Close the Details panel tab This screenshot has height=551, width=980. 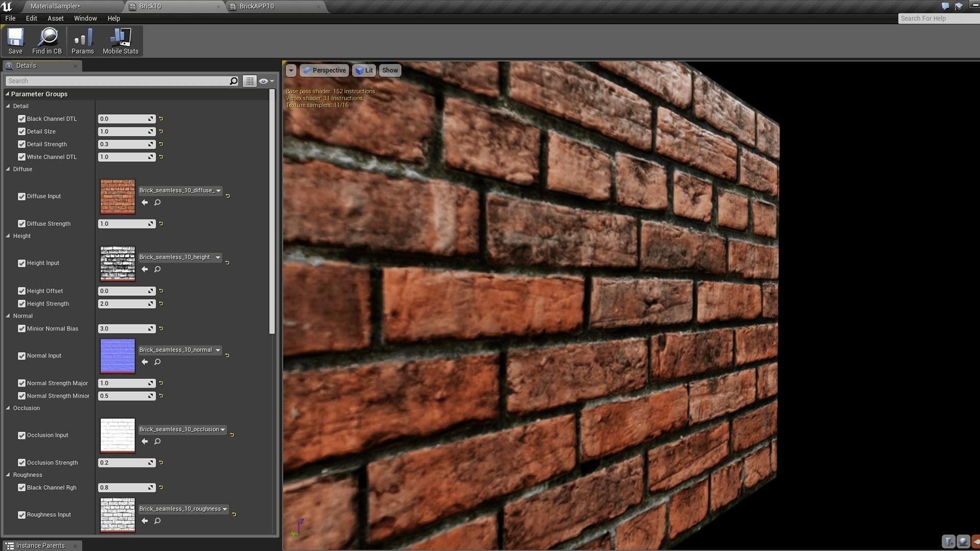pyautogui.click(x=75, y=66)
